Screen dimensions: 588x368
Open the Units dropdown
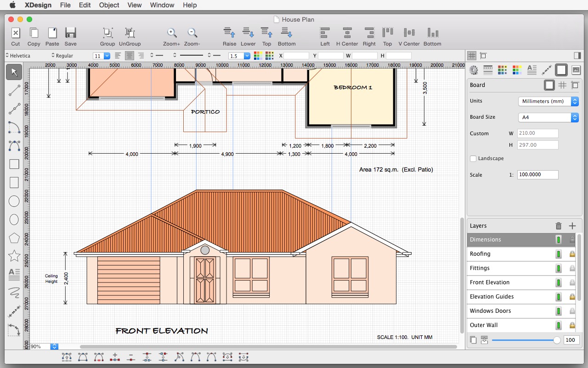pos(548,101)
